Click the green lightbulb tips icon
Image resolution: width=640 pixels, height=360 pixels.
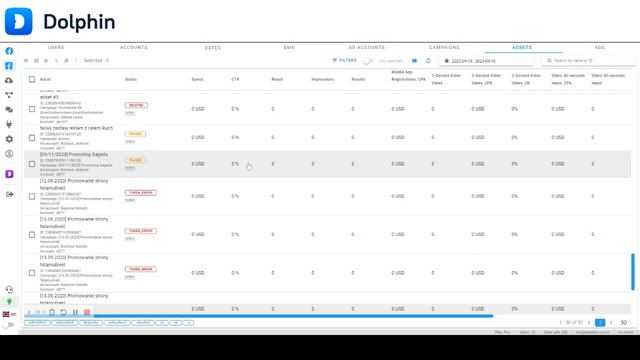9,302
